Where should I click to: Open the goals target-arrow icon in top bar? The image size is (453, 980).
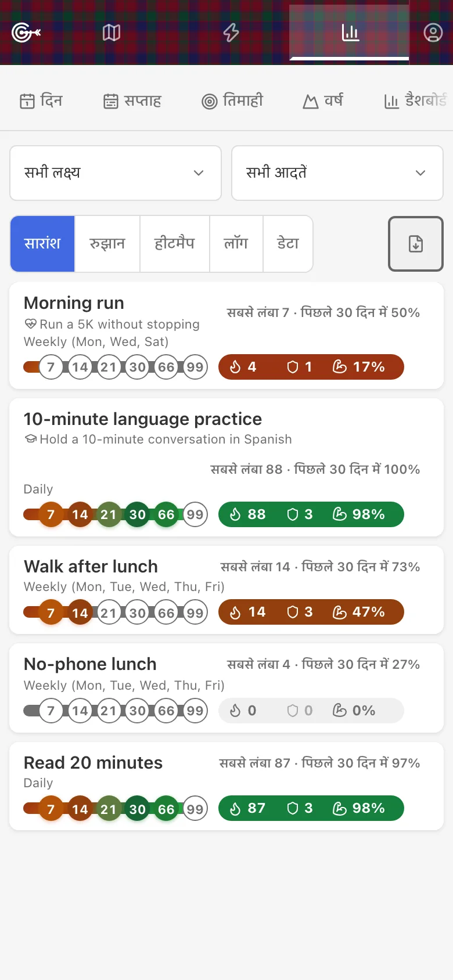[x=26, y=33]
